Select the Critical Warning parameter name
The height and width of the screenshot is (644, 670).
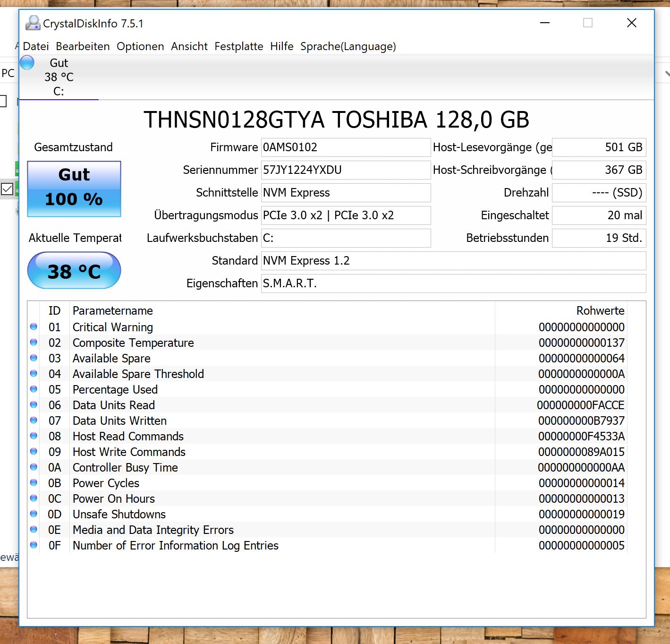point(113,327)
